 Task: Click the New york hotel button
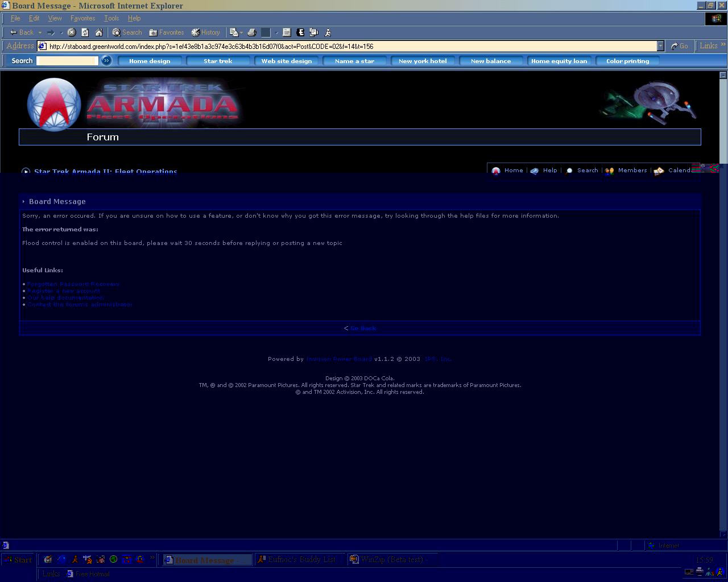[x=423, y=61]
